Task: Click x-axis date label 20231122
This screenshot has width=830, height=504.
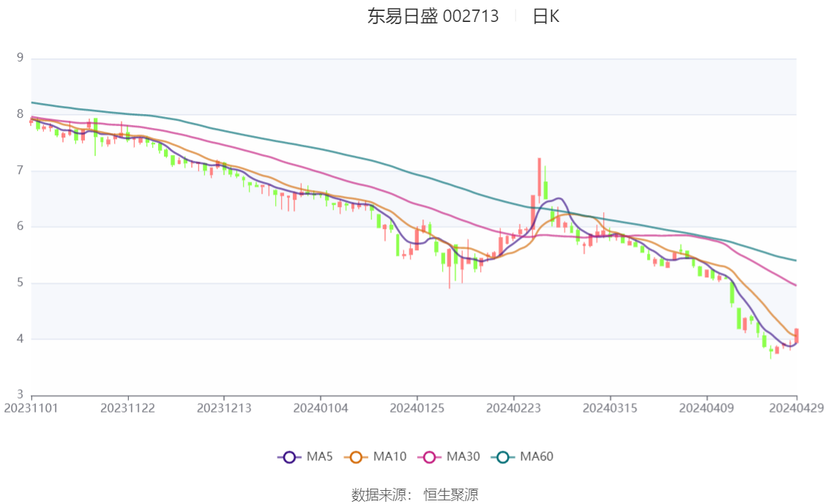Action: point(127,408)
